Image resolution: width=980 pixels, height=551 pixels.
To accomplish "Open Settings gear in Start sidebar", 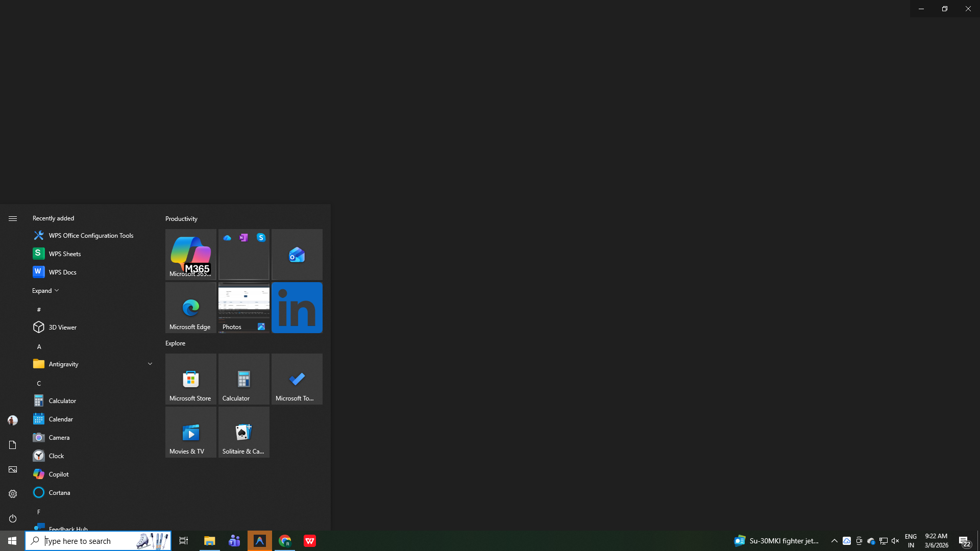I will (x=13, y=494).
